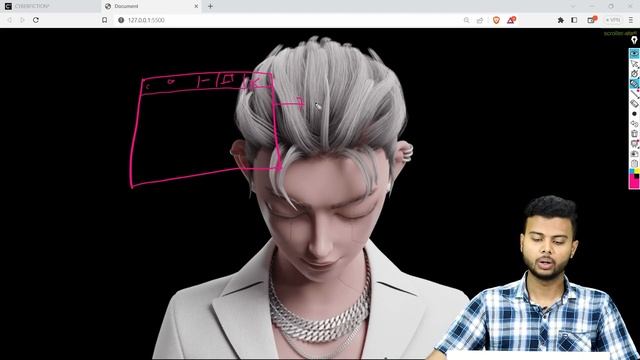Pick the yellow color swatch
The width and height of the screenshot is (640, 360).
(x=637, y=172)
